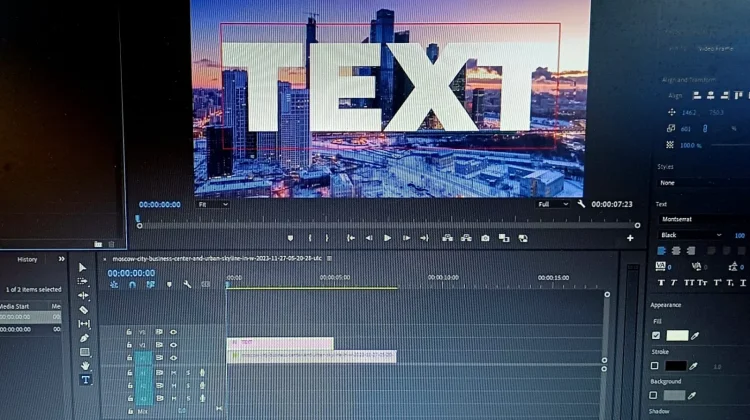Open Program Monitor wrench settings

click(581, 204)
